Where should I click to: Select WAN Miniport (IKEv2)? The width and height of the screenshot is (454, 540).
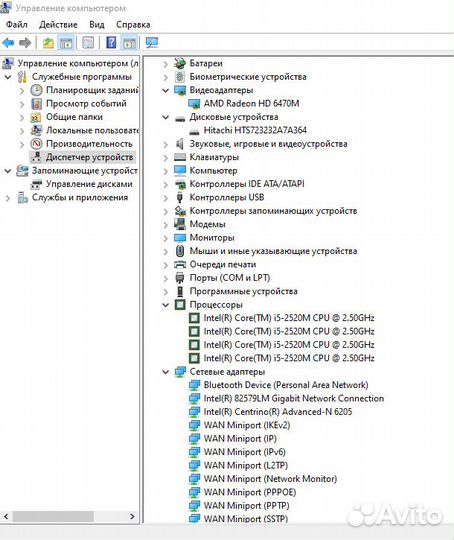[247, 425]
